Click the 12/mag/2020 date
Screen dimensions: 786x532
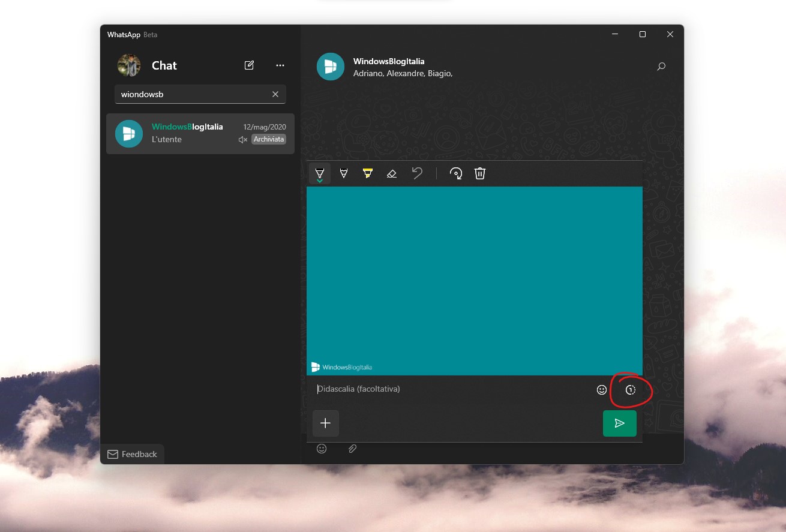pos(265,127)
